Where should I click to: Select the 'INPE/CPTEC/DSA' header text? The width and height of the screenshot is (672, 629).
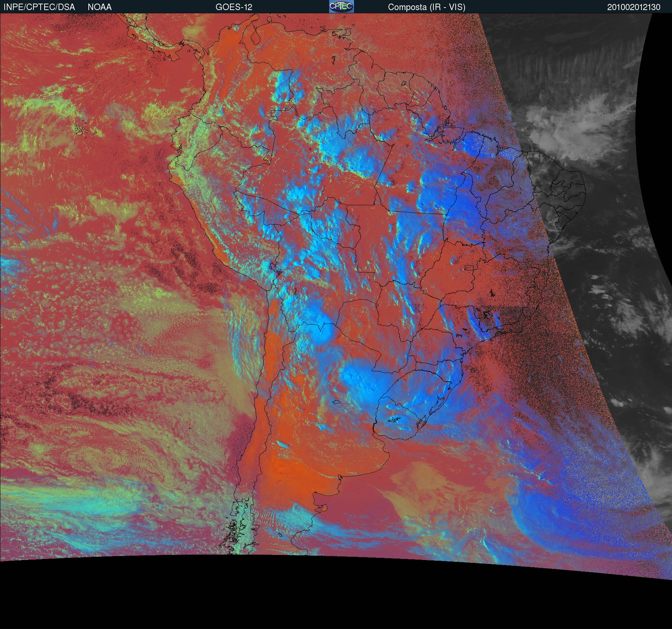pyautogui.click(x=39, y=7)
